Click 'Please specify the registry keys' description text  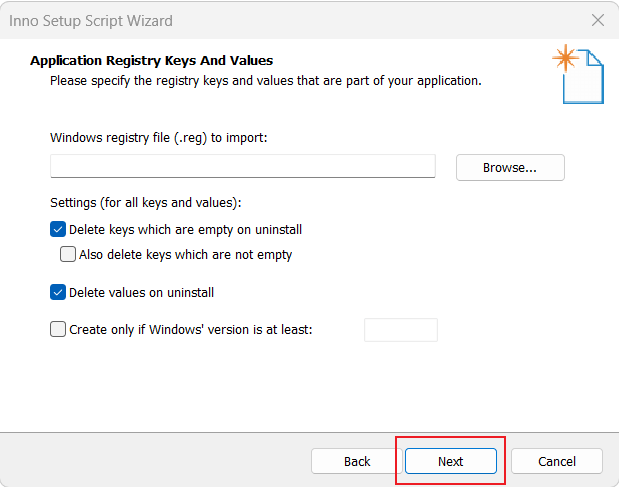(266, 81)
